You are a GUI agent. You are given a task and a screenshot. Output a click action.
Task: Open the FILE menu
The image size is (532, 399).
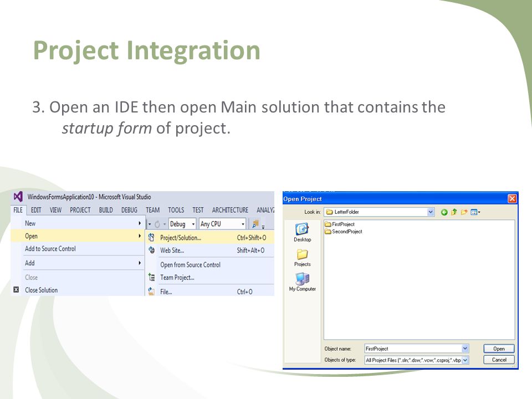click(x=18, y=210)
